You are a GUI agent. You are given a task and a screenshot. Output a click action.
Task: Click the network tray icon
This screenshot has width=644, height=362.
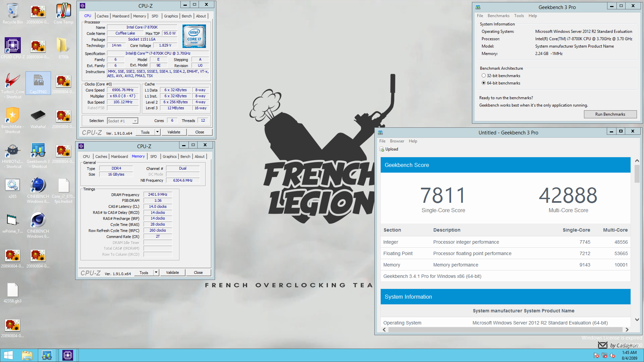[x=604, y=355]
